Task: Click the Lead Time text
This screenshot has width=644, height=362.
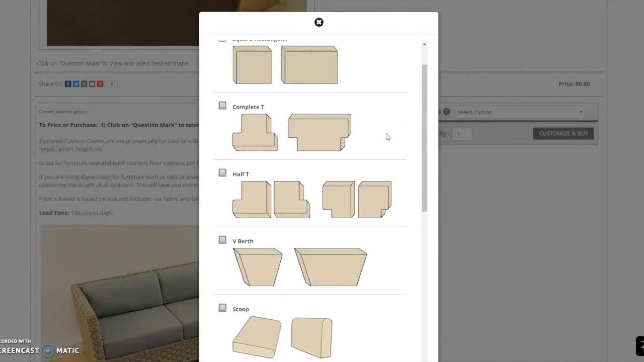Action: click(76, 213)
